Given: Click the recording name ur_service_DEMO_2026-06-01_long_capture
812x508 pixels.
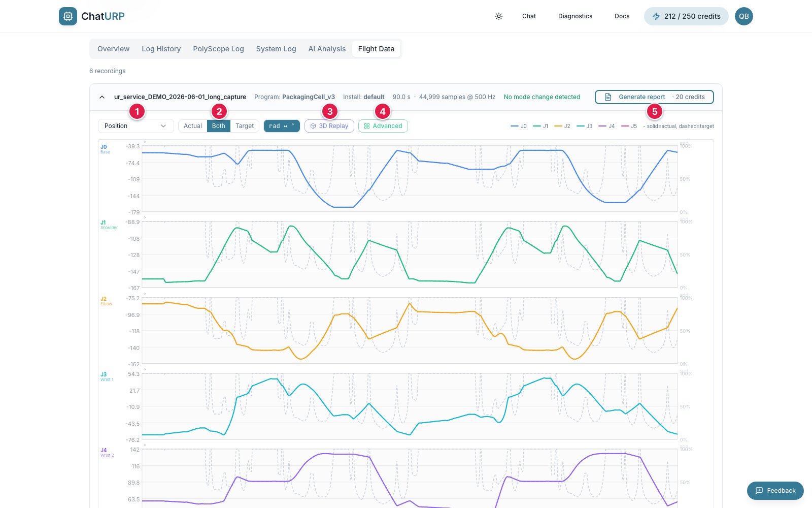Looking at the screenshot, I should [180, 97].
